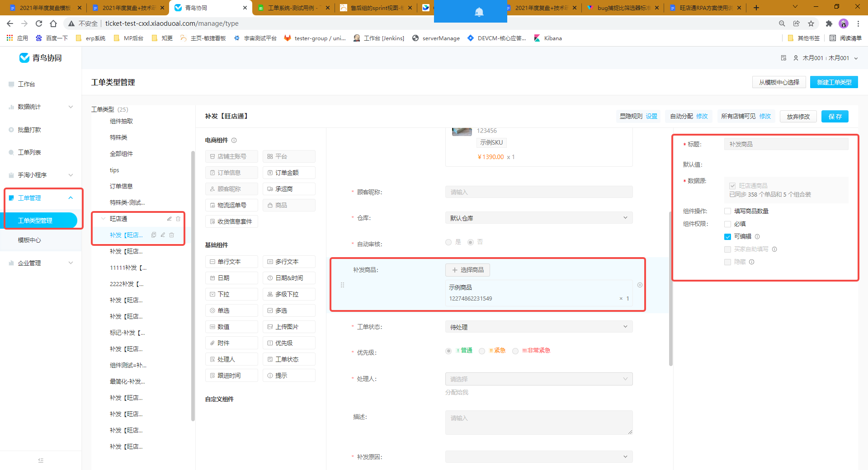The width and height of the screenshot is (868, 470).
Task: Check the 必填 checkbox
Action: pos(727,224)
